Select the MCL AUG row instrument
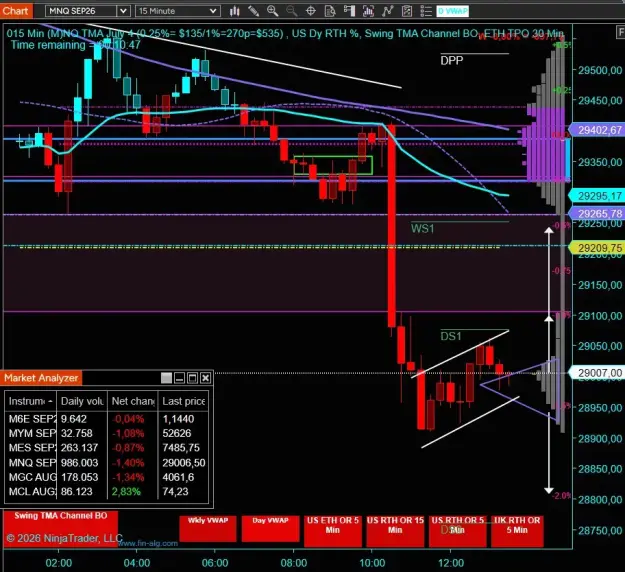 tap(31, 491)
